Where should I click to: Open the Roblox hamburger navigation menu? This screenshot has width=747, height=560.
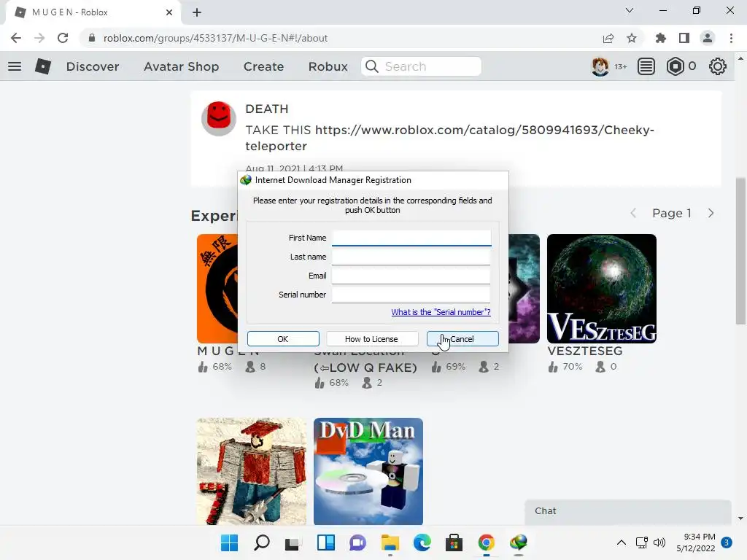tap(15, 66)
